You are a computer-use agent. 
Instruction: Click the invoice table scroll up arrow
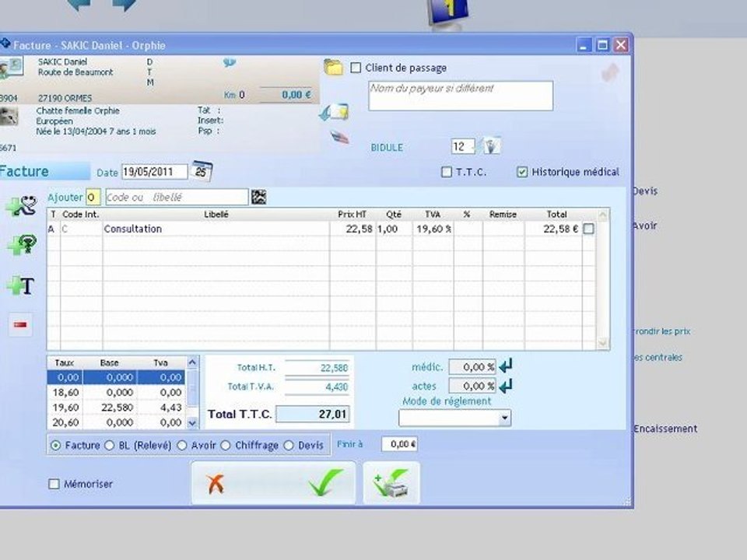(602, 215)
